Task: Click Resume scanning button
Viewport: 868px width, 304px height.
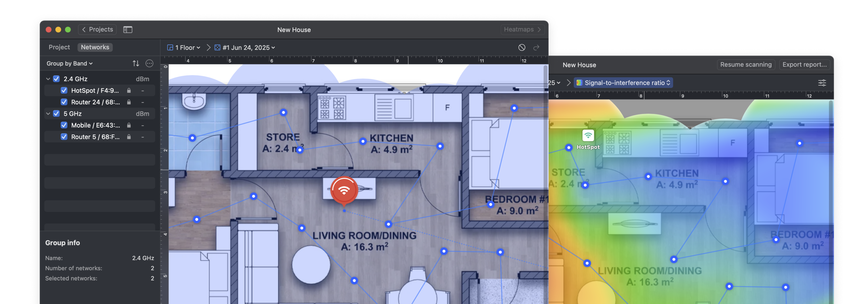Action: [x=746, y=64]
